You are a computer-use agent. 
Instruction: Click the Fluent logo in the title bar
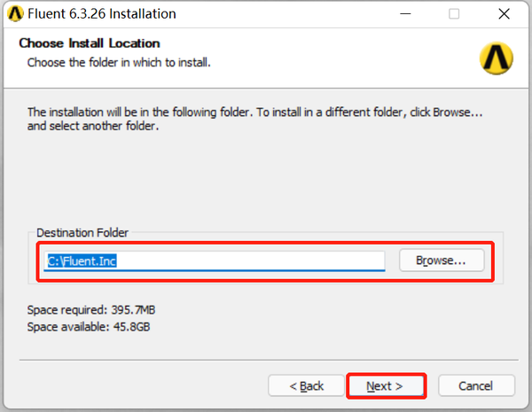tap(15, 14)
